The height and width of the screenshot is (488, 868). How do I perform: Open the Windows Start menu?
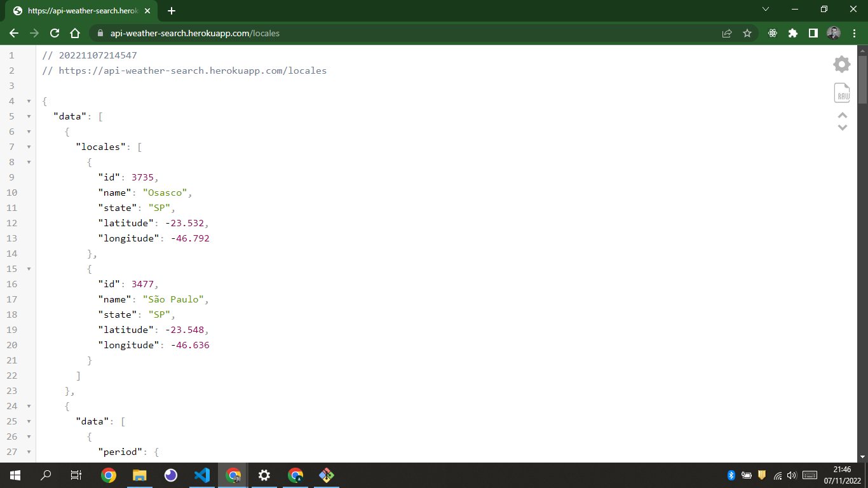[x=15, y=475]
